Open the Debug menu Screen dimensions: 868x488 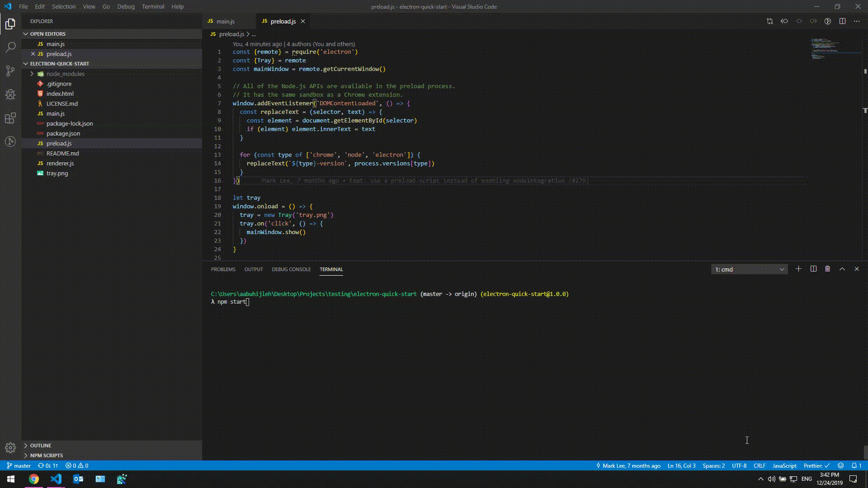[x=126, y=6]
